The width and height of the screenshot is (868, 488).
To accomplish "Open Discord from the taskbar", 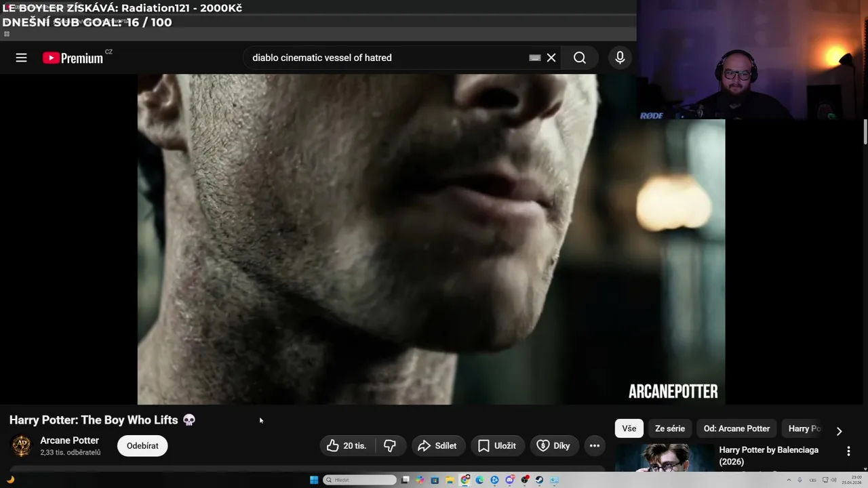I will tap(510, 480).
